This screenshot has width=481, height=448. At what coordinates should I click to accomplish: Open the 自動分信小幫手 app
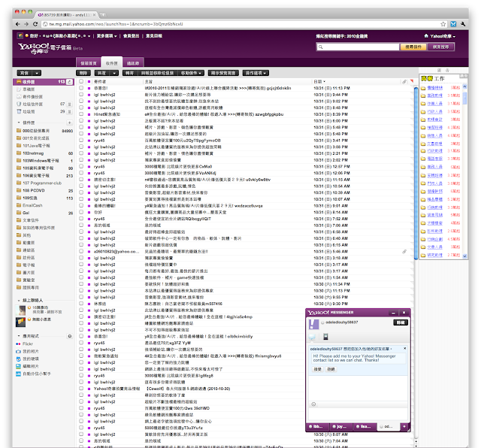pos(33,374)
